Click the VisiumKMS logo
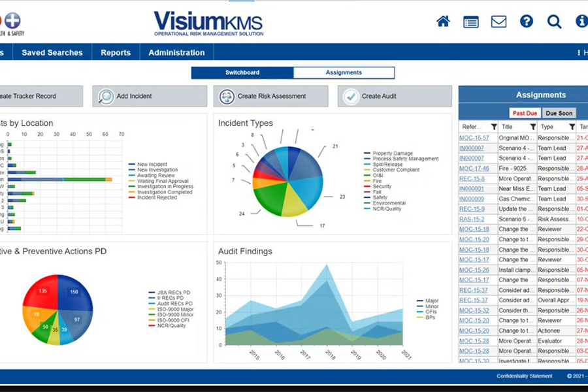588x392 pixels. [x=208, y=23]
